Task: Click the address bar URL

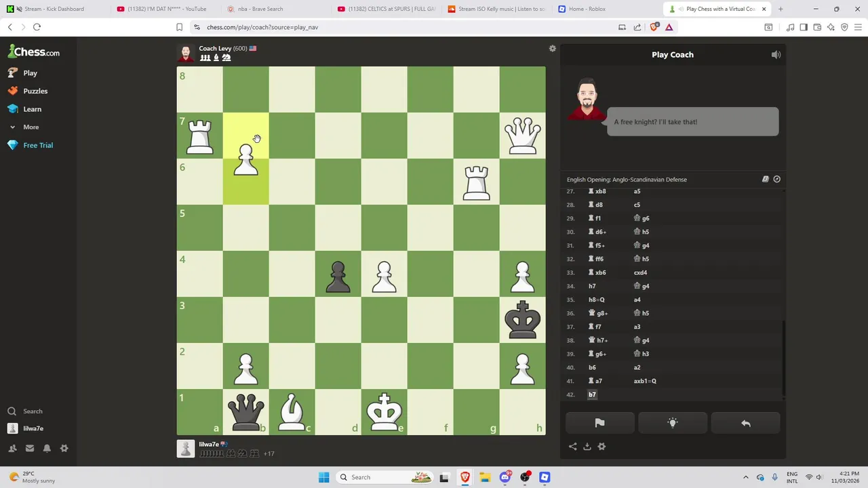Action: click(262, 27)
